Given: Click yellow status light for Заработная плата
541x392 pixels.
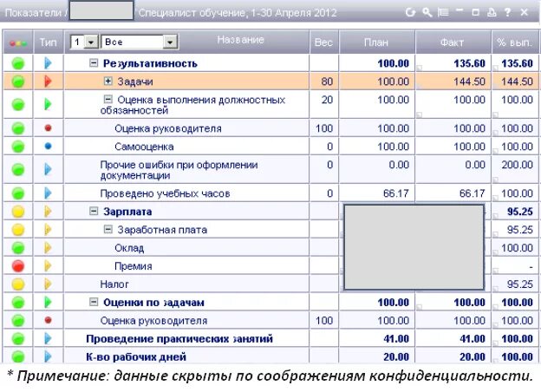Looking at the screenshot, I should coord(18,230).
